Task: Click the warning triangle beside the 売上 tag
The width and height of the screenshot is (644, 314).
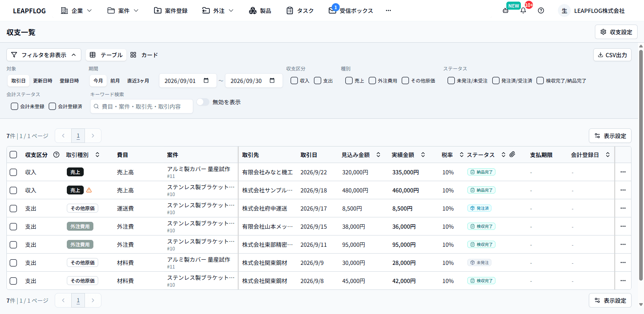Action: 89,190
